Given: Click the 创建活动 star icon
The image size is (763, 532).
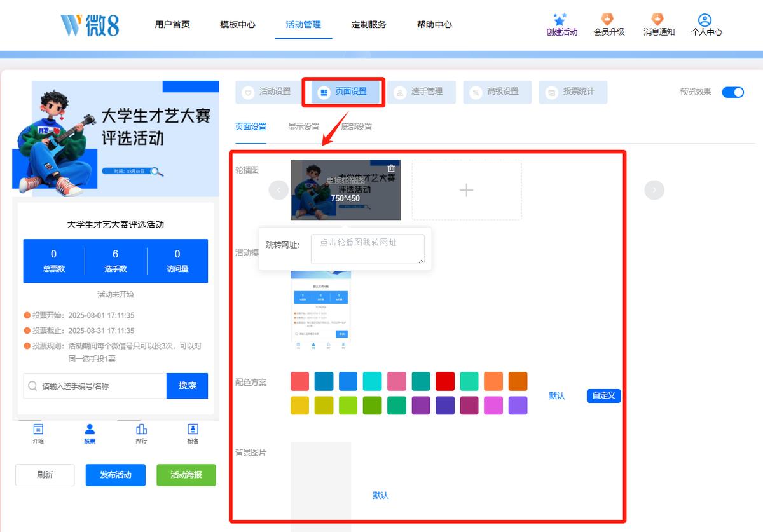Looking at the screenshot, I should coord(560,19).
